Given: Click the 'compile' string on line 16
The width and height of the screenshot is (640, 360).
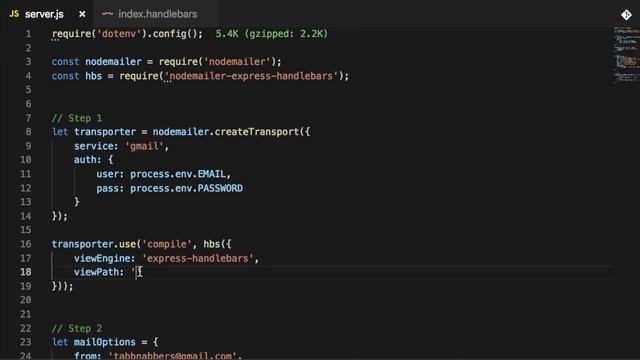Looking at the screenshot, I should pyautogui.click(x=167, y=244).
